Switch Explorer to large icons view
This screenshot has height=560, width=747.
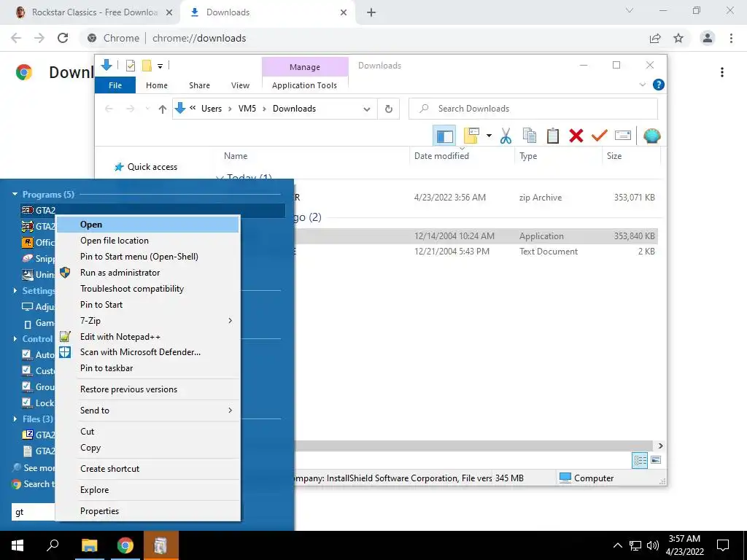(656, 460)
